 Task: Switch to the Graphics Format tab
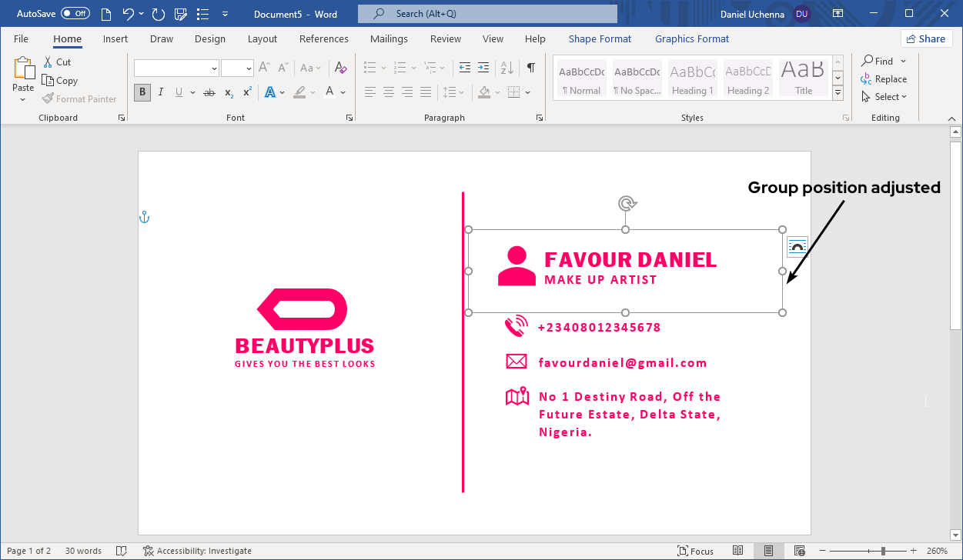pyautogui.click(x=691, y=38)
